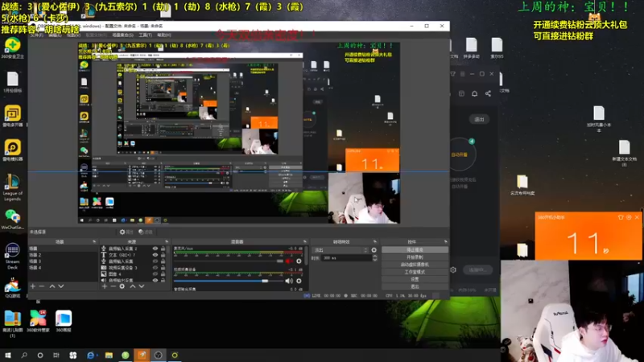Open source filters button beside properties
The height and width of the screenshot is (362, 644).
click(x=146, y=232)
